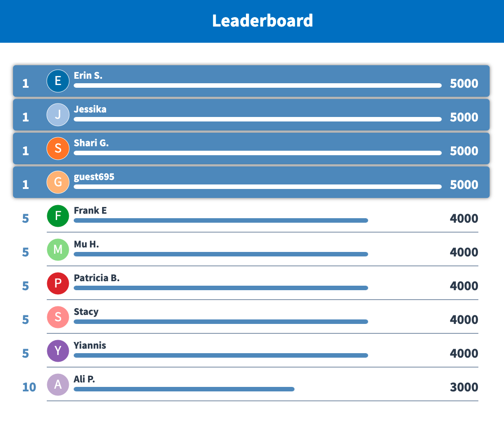Click Ali P.'s lavender avatar

pos(58,385)
